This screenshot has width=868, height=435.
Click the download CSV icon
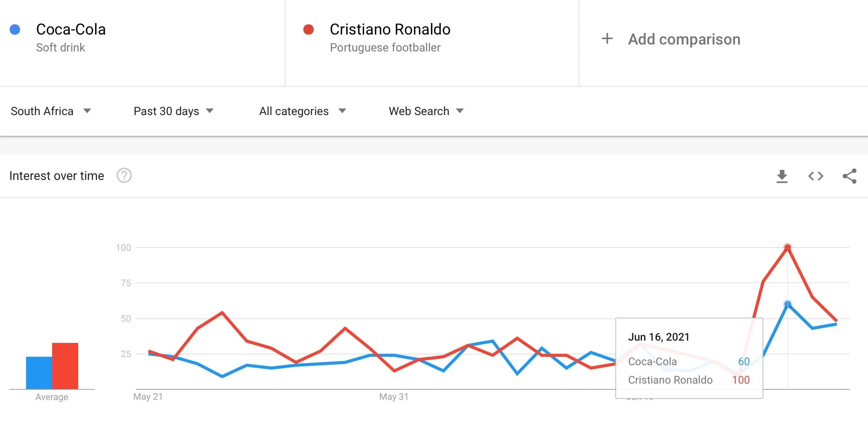tap(782, 176)
